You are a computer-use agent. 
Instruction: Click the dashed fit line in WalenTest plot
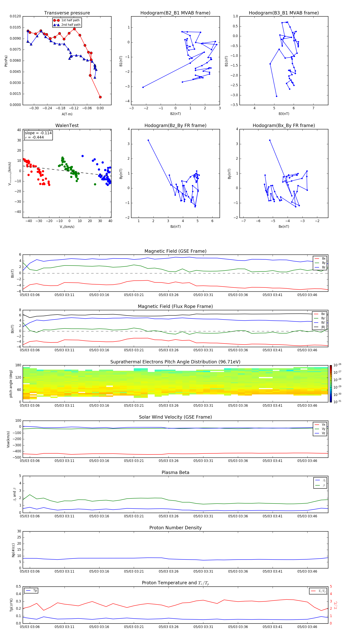67,171
